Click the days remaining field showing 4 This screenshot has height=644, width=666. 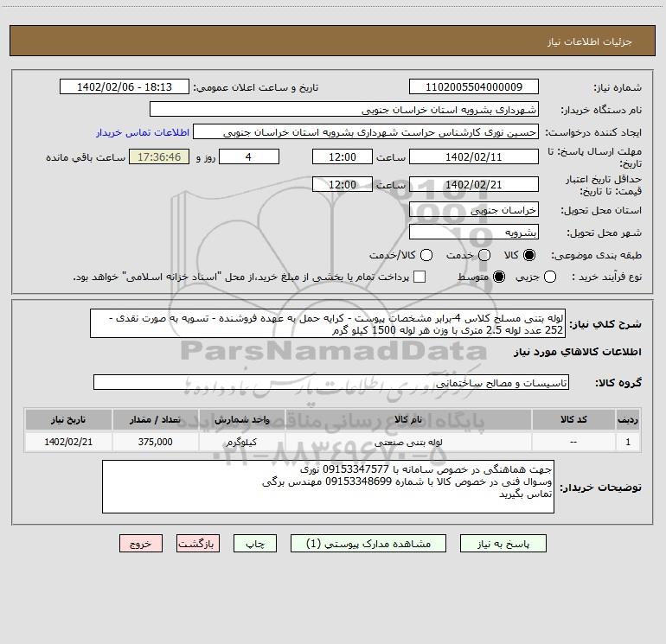click(249, 156)
